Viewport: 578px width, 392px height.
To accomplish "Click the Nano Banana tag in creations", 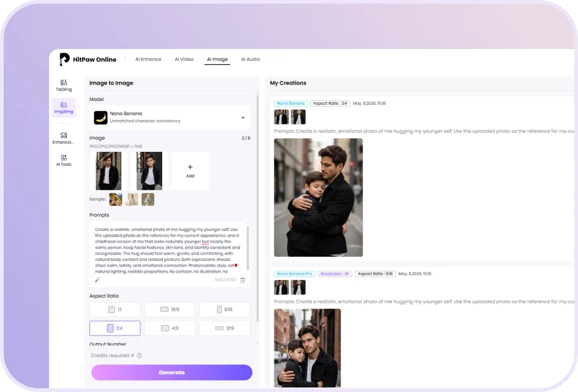I will [291, 104].
